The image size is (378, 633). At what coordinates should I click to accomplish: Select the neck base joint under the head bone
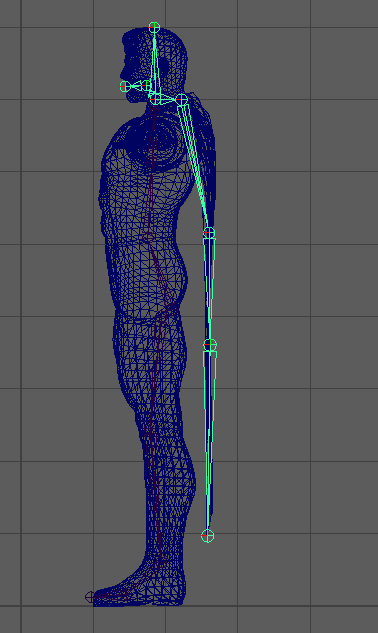pyautogui.click(x=155, y=98)
